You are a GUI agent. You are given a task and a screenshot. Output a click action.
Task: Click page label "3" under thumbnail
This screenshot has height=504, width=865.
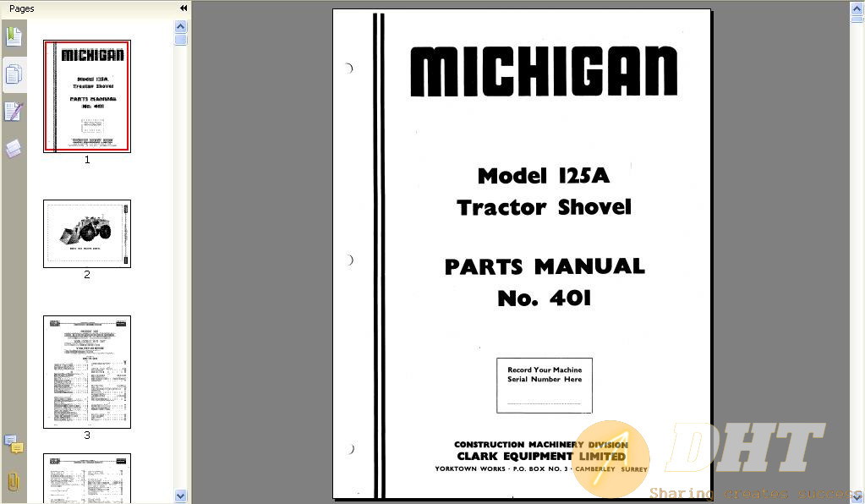[87, 435]
